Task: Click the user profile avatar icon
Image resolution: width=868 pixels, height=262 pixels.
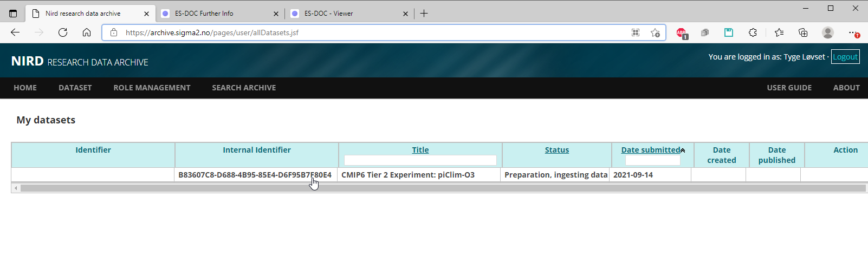Action: 827,32
